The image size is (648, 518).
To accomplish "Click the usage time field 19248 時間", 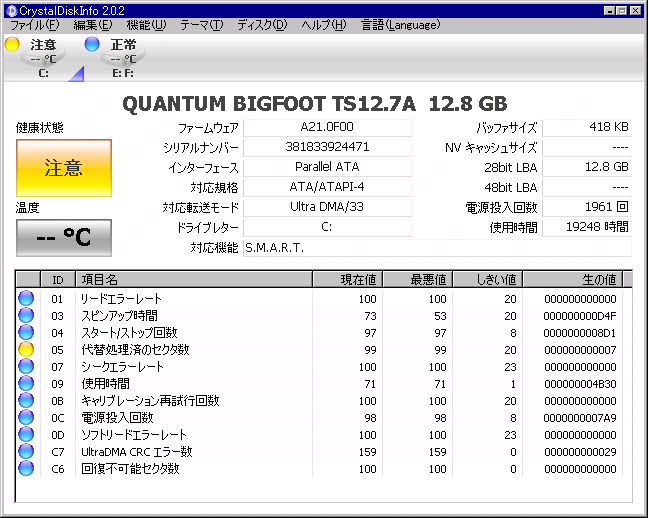I will pyautogui.click(x=587, y=228).
